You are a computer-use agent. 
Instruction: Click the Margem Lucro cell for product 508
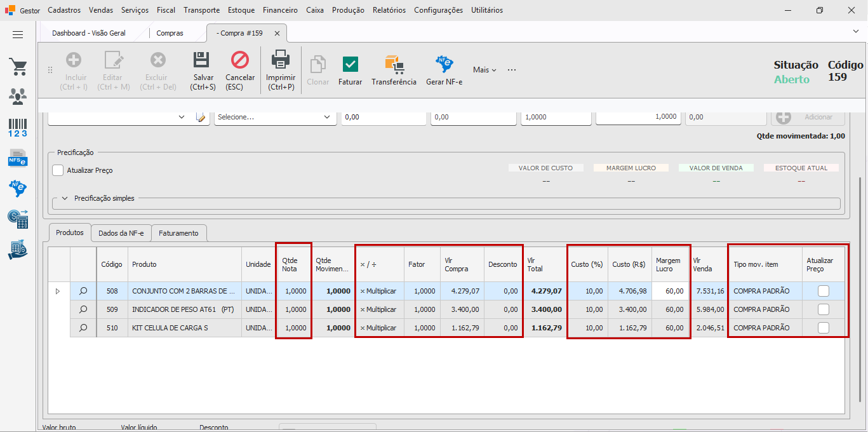click(x=669, y=291)
